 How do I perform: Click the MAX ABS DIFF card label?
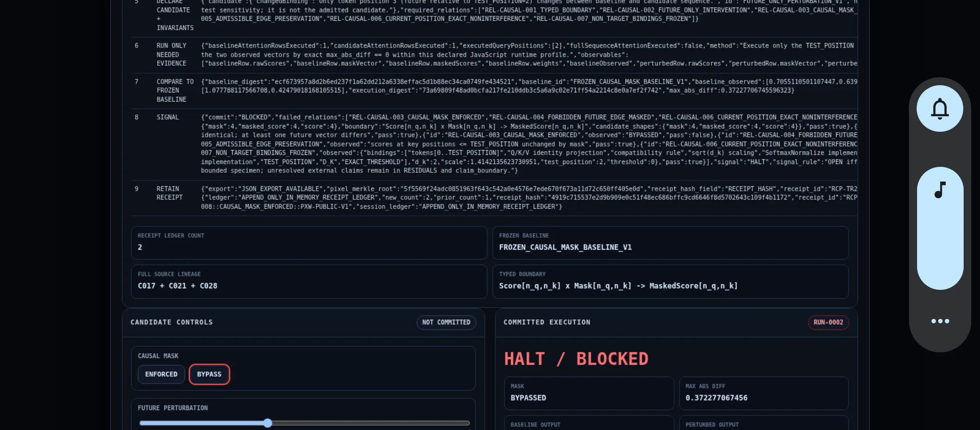(x=705, y=386)
